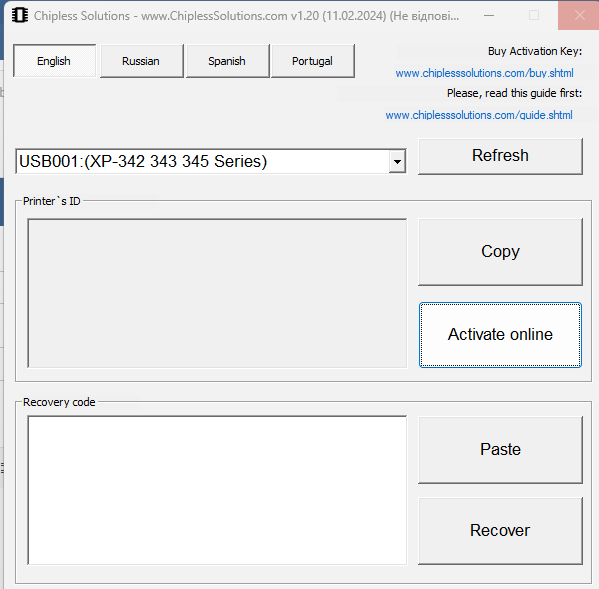Copy the printer's ID
The height and width of the screenshot is (589, 599).
tap(500, 252)
